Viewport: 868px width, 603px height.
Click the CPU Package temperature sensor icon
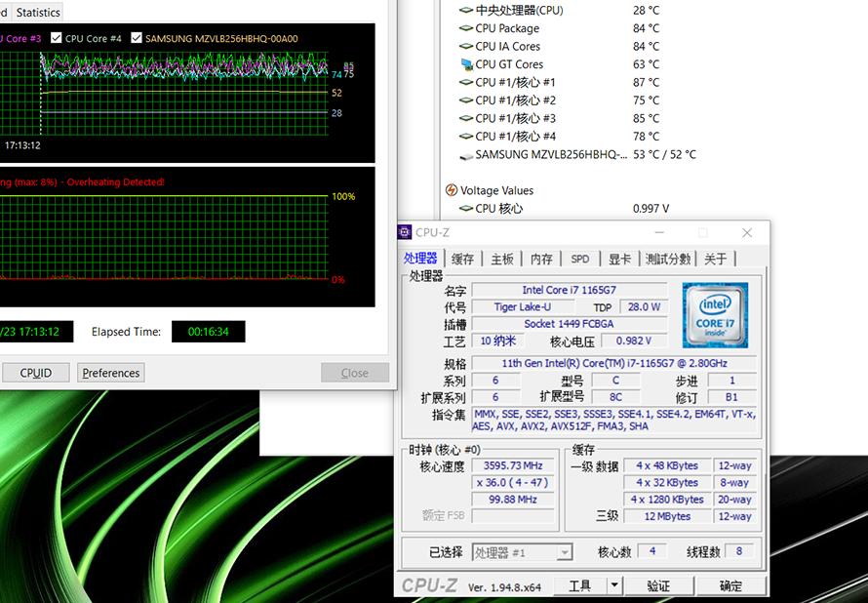pos(468,27)
